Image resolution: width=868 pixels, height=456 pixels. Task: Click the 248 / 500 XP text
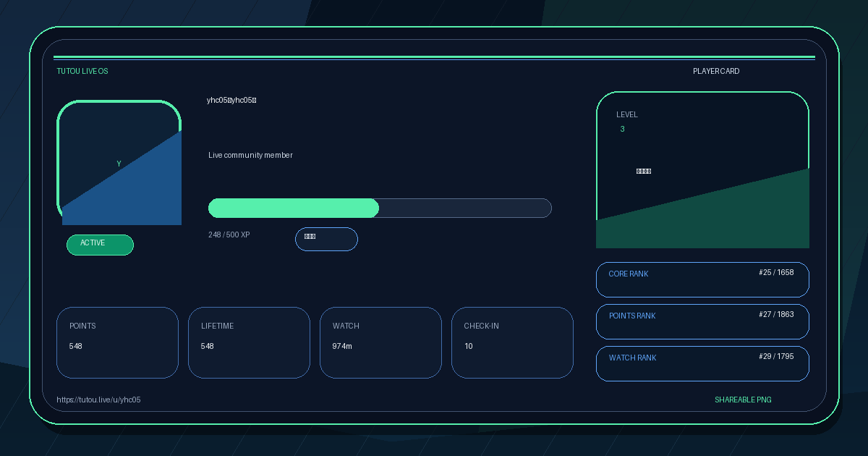229,235
